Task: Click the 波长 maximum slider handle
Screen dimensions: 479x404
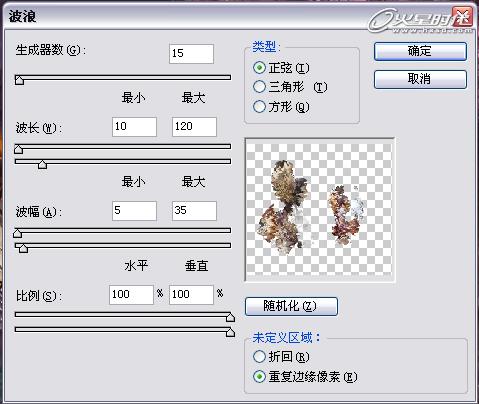Action: tap(42, 164)
